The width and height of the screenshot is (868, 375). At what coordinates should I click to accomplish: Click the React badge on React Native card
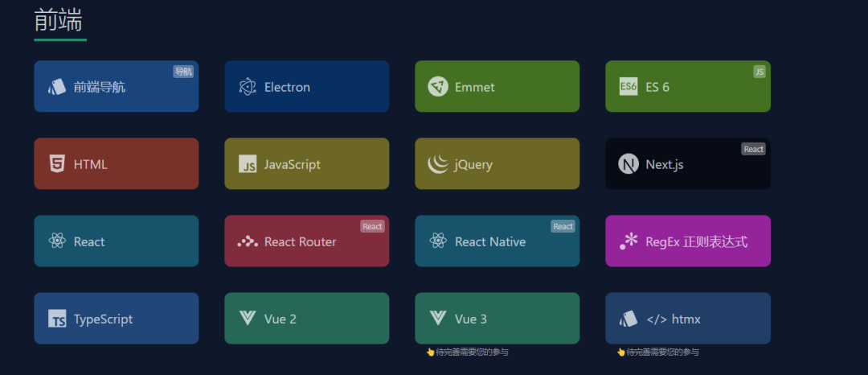(563, 226)
